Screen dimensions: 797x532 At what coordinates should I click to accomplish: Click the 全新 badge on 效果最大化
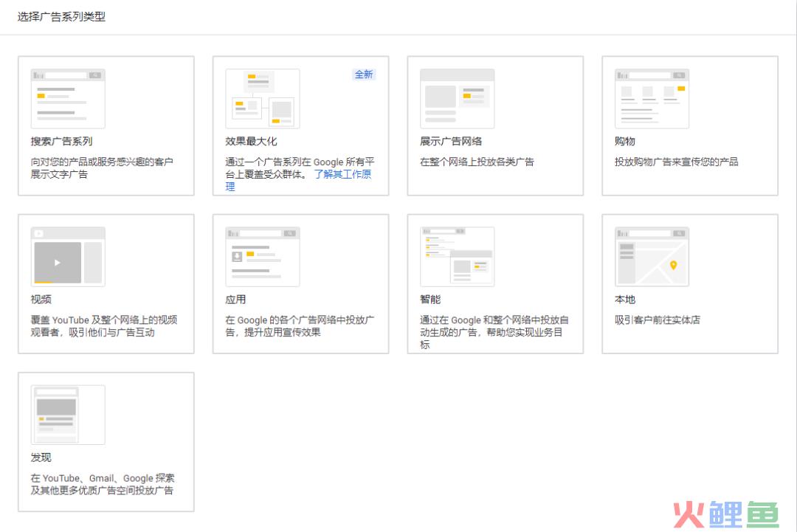tap(364, 75)
